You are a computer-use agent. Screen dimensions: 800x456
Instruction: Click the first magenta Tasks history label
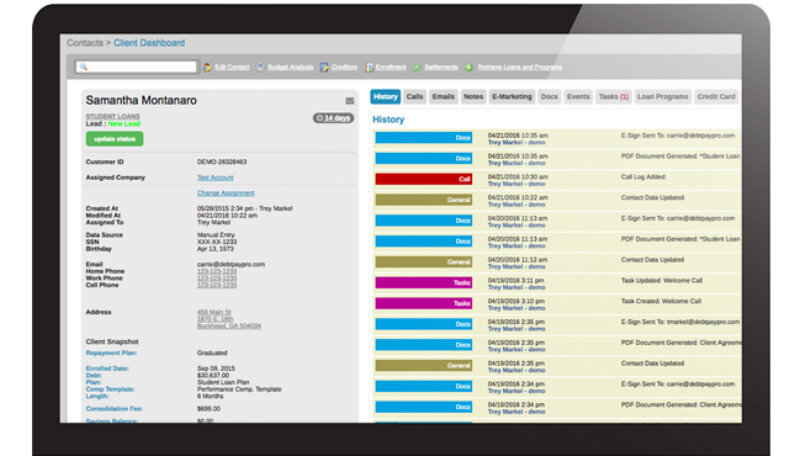tap(424, 282)
